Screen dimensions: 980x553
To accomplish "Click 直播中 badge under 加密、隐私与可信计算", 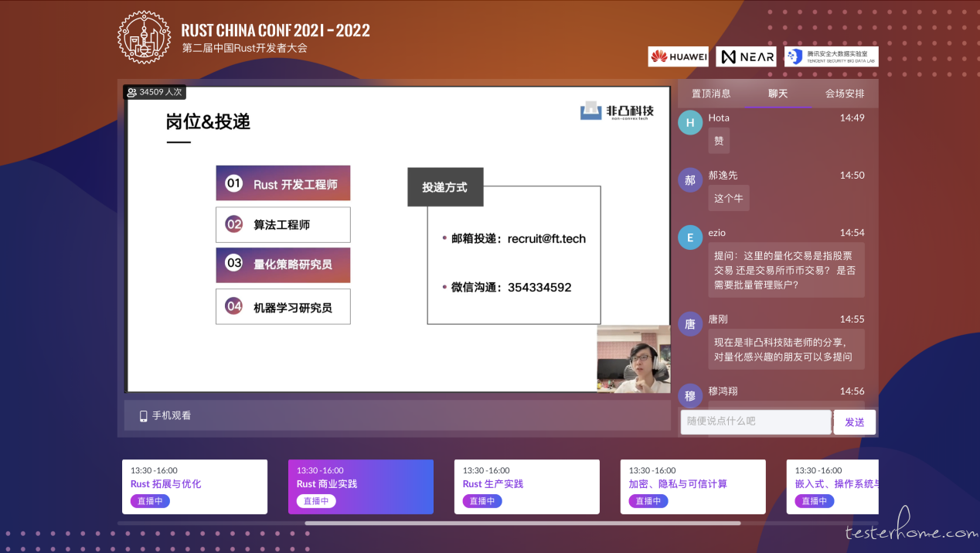I will coord(648,501).
